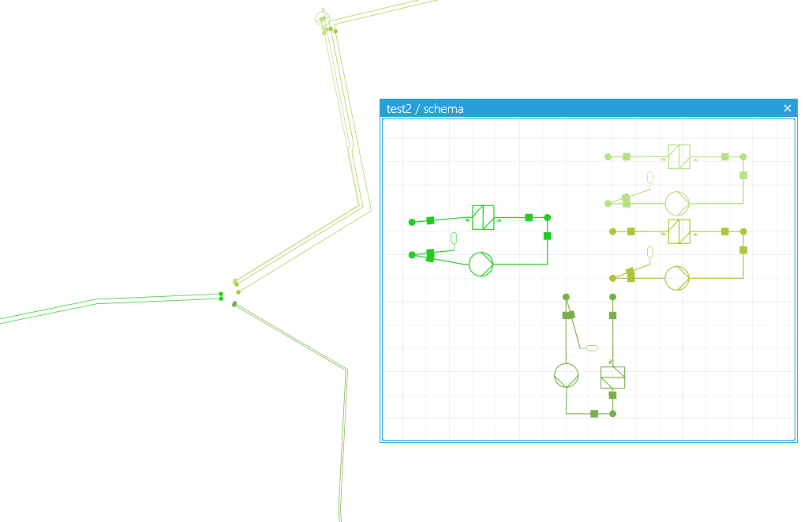Select square left of bright green exchanger
This screenshot has width=812, height=522.
(x=430, y=220)
